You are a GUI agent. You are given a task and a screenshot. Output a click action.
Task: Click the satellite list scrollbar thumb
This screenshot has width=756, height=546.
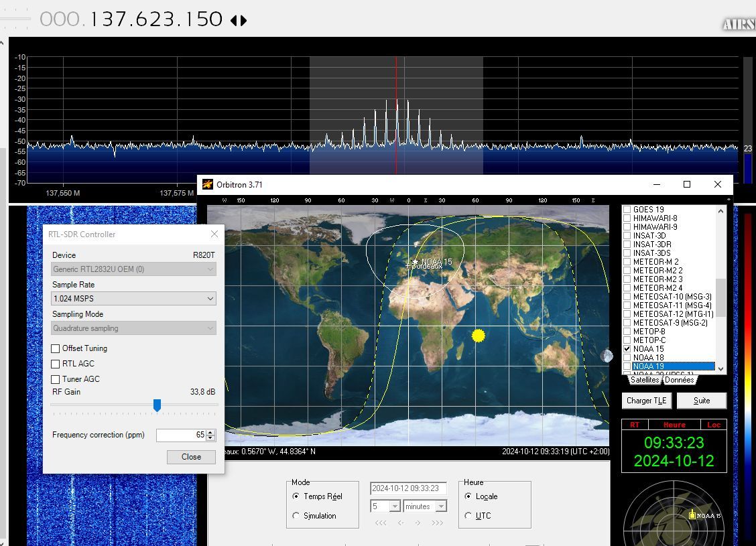coord(720,297)
